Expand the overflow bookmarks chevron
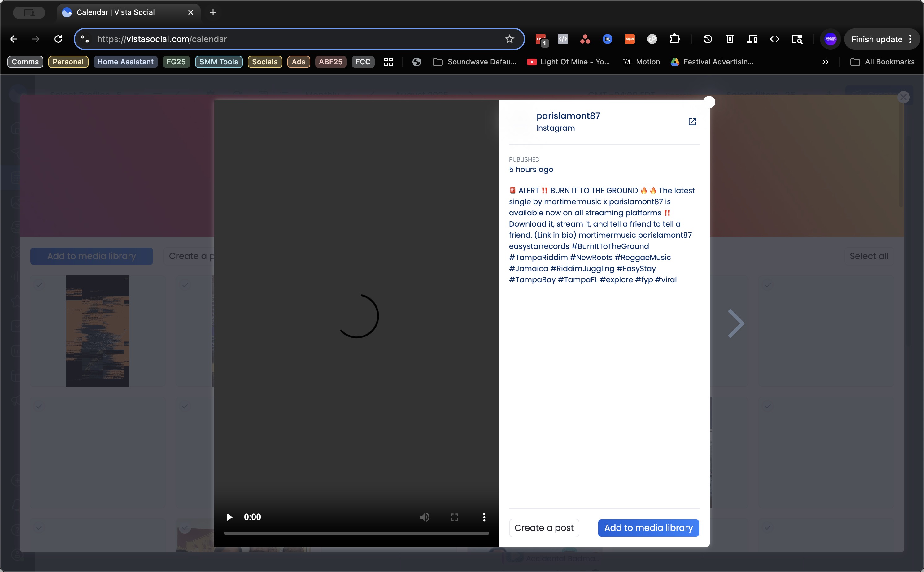The image size is (924, 572). 826,62
